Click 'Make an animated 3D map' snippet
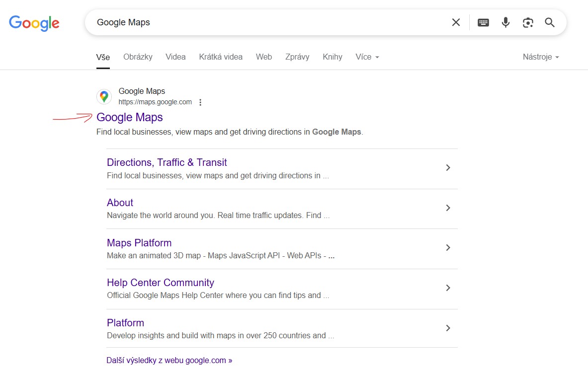Image resolution: width=588 pixels, height=374 pixels. 221,256
